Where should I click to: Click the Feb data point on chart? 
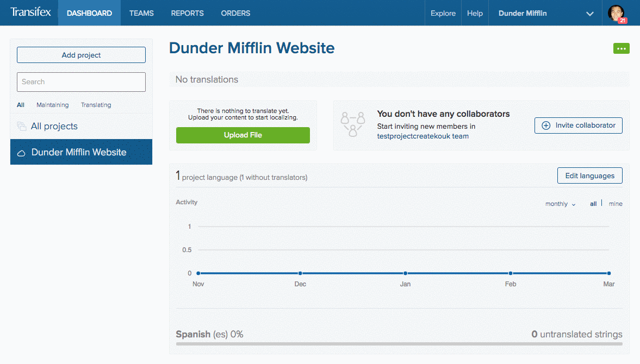pyautogui.click(x=511, y=273)
